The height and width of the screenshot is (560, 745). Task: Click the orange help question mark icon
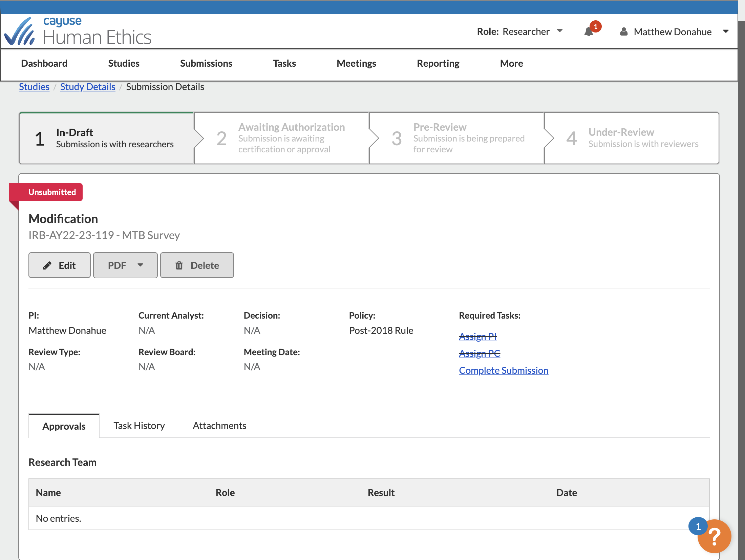(x=714, y=537)
